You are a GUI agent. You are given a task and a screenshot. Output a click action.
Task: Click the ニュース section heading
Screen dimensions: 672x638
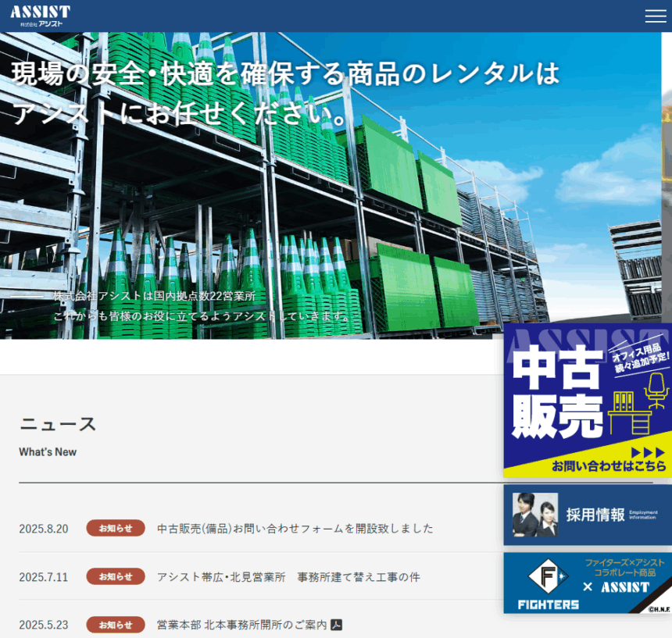coord(58,424)
